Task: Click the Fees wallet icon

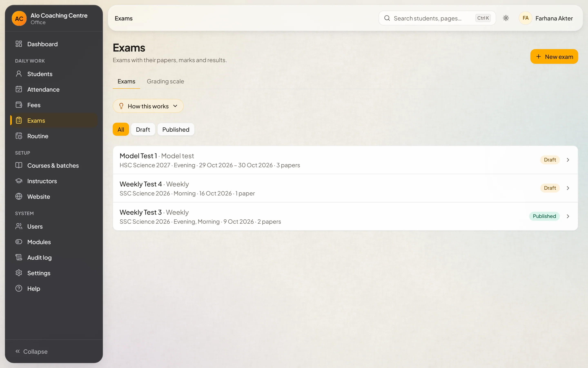Action: coord(19,105)
